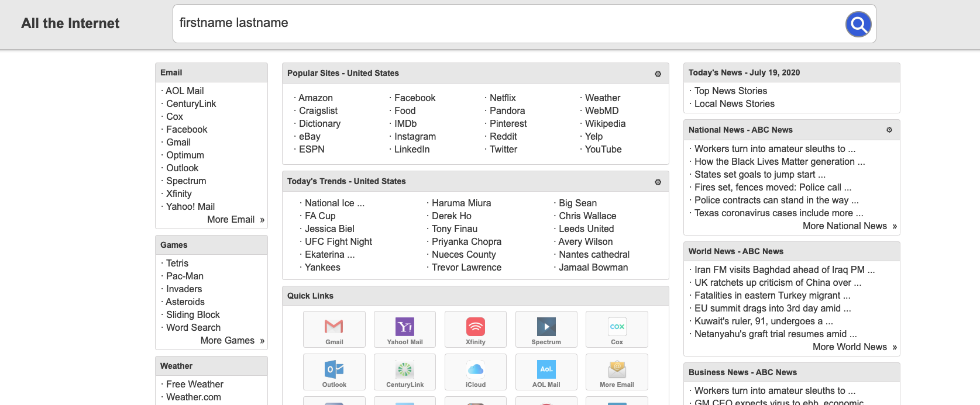Image resolution: width=980 pixels, height=405 pixels.
Task: Open Top News Stories
Action: click(731, 91)
